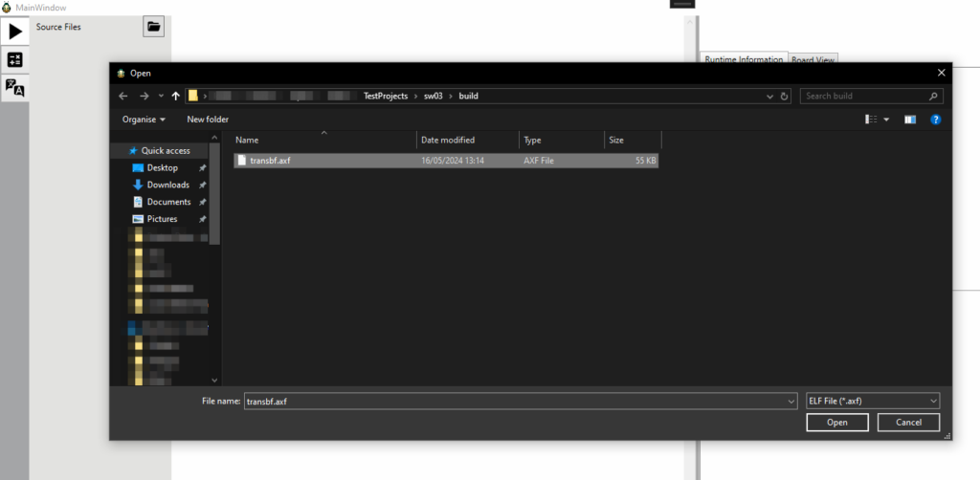Click the Search build field
980x480 pixels.
[866, 96]
